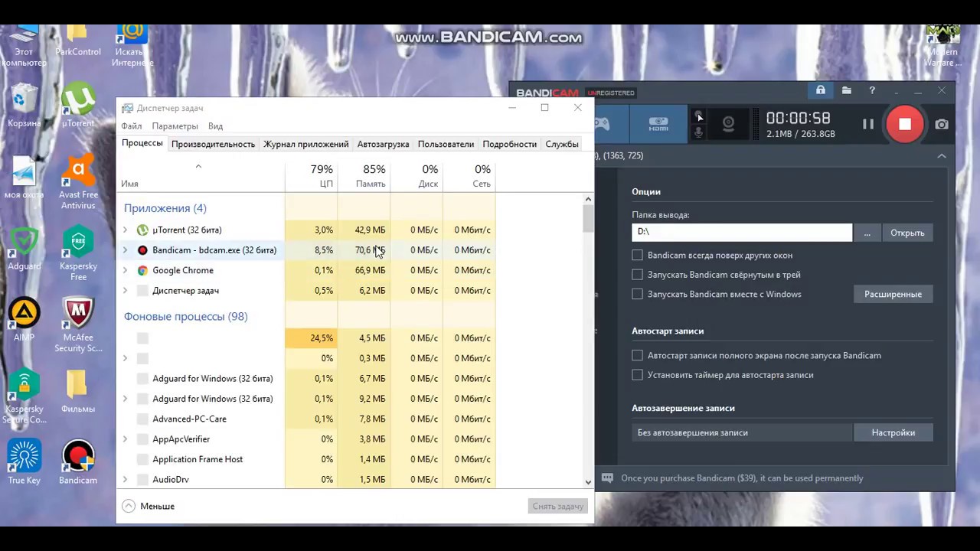The width and height of the screenshot is (980, 551).
Task: Expand Диспетчер задач process row
Action: 126,291
